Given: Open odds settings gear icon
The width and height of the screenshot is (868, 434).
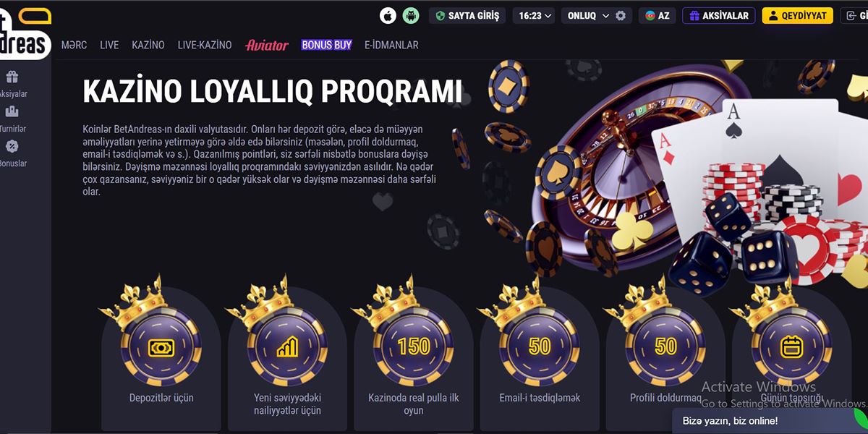Looking at the screenshot, I should point(621,16).
